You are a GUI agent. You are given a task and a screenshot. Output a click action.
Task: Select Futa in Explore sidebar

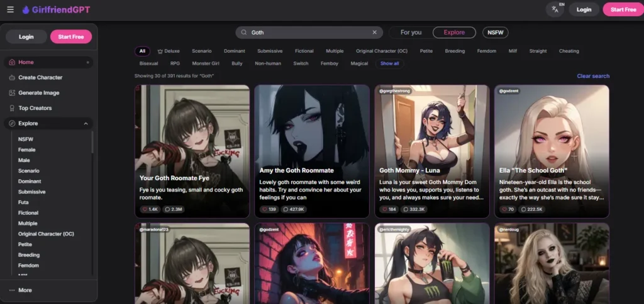(x=23, y=202)
